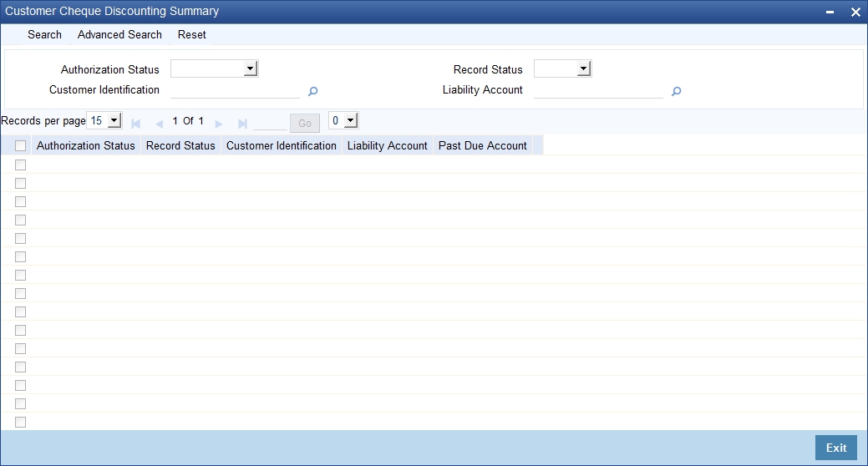
Task: Open the dropdown showing 0 beside Go
Action: (x=343, y=120)
